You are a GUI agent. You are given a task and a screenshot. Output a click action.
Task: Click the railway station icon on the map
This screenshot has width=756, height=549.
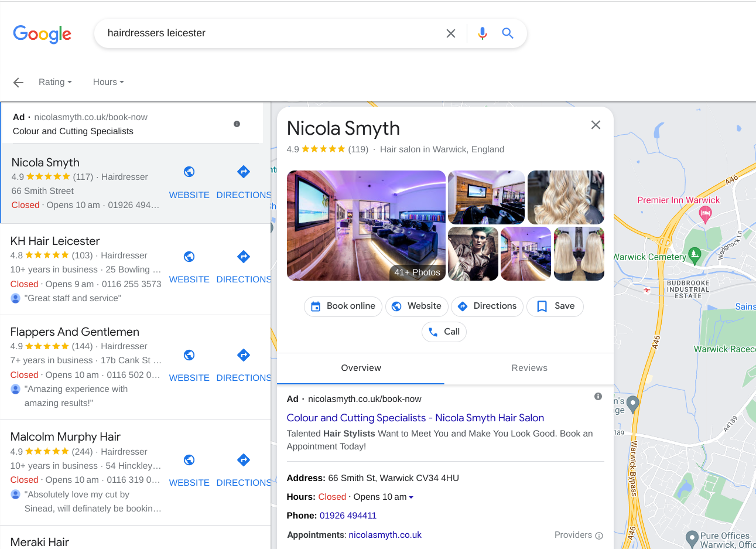tap(647, 290)
